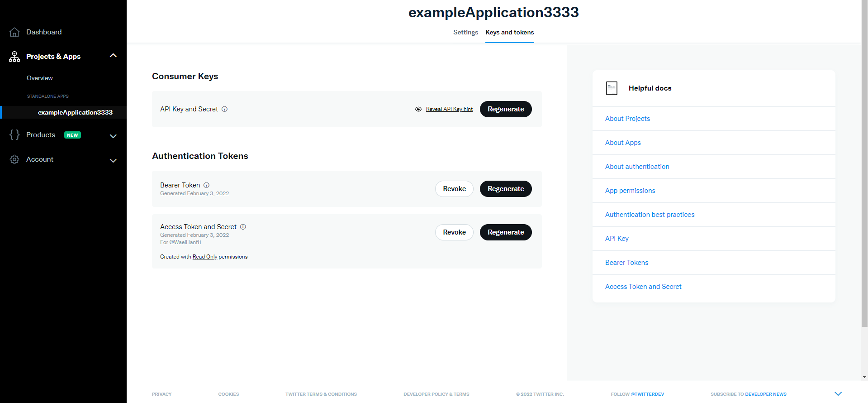Screen dimensions: 868x403
Task: Click the Cookies footer link
Action: [228, 394]
